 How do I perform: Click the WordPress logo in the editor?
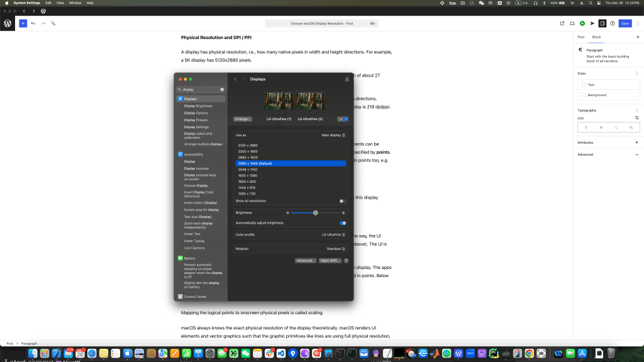tap(8, 23)
